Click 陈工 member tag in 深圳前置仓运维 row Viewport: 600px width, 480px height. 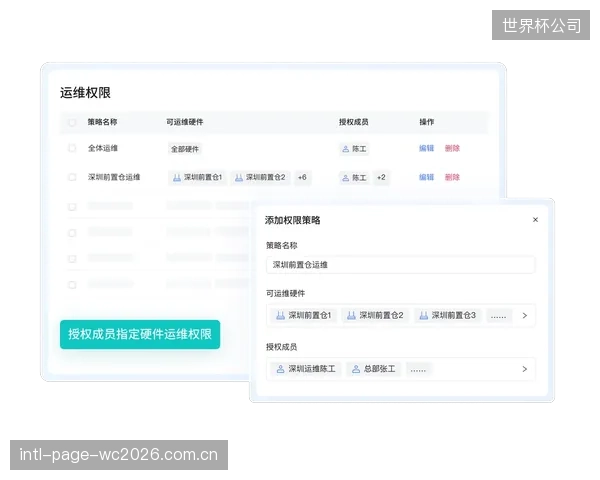pos(354,178)
